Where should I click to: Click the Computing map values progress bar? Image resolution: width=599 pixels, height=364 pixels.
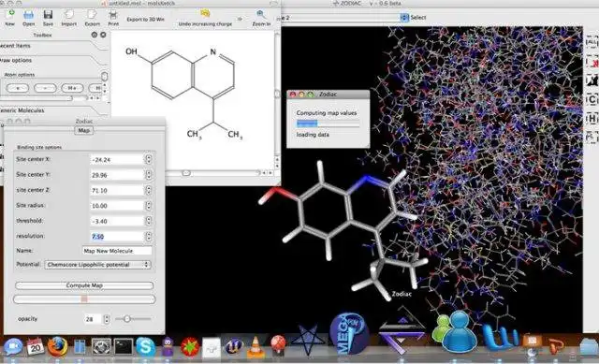tap(328, 124)
